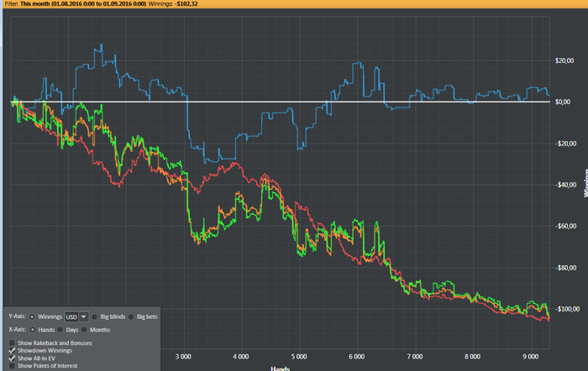Click the This month filter text
Image resolution: width=588 pixels, height=371 pixels.
tap(83, 3)
